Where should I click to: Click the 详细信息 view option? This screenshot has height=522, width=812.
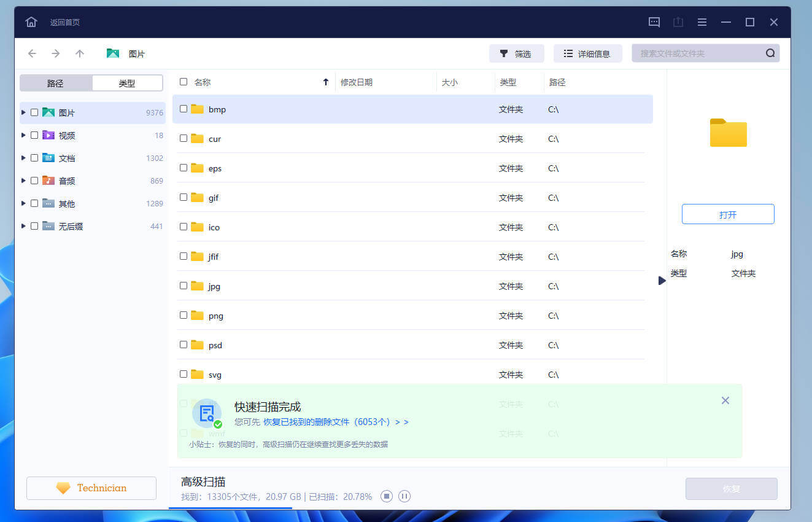pos(587,53)
